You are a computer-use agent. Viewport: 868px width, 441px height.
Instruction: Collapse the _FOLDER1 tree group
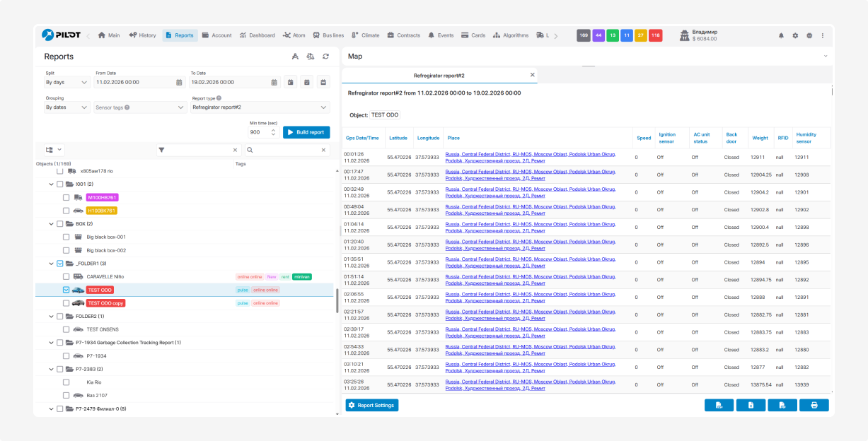pyautogui.click(x=52, y=264)
